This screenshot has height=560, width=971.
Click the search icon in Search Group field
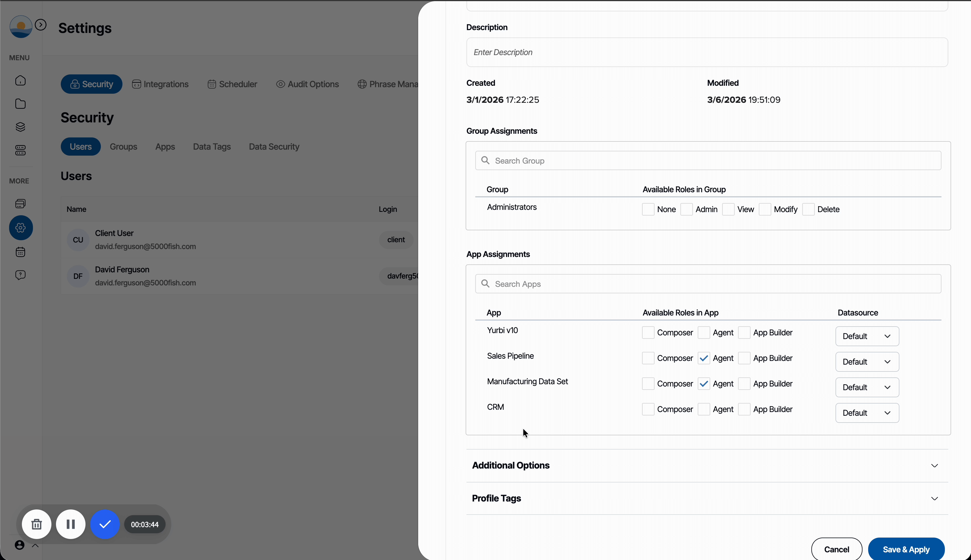click(x=485, y=160)
